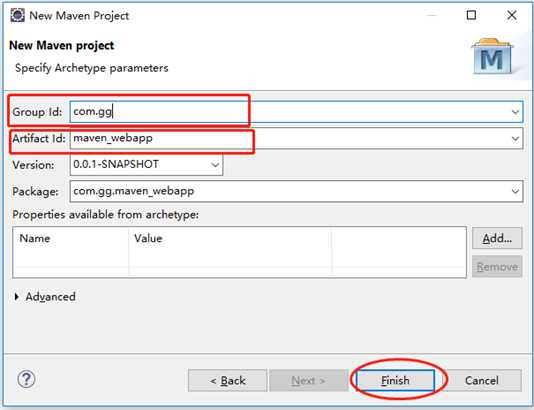The width and height of the screenshot is (534, 410).
Task: Open the Artifact Id dropdown arrow
Action: click(515, 138)
